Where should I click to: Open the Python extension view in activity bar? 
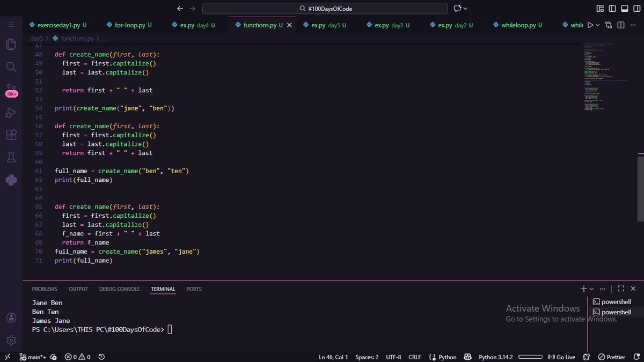point(11,180)
